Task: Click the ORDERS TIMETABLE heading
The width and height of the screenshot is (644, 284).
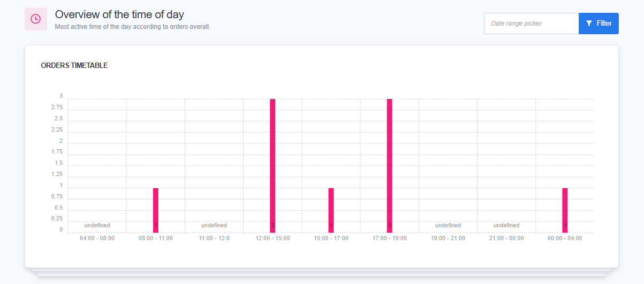Action: (74, 66)
